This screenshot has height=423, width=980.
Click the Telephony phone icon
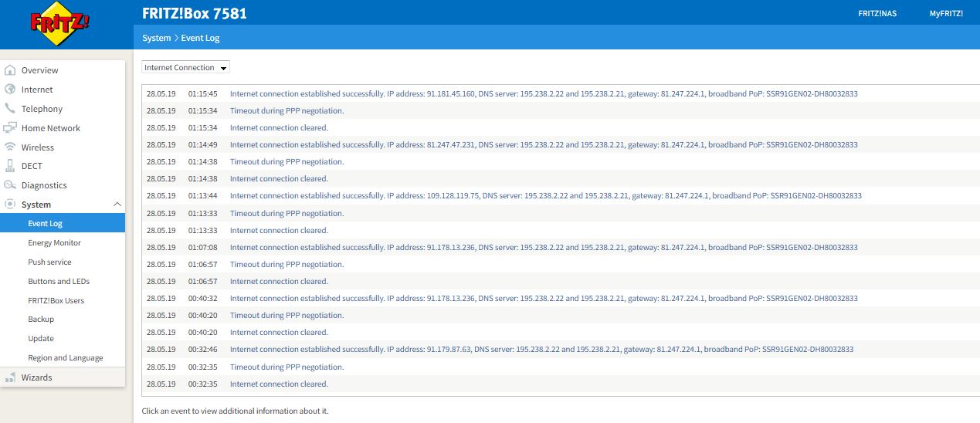[x=10, y=109]
